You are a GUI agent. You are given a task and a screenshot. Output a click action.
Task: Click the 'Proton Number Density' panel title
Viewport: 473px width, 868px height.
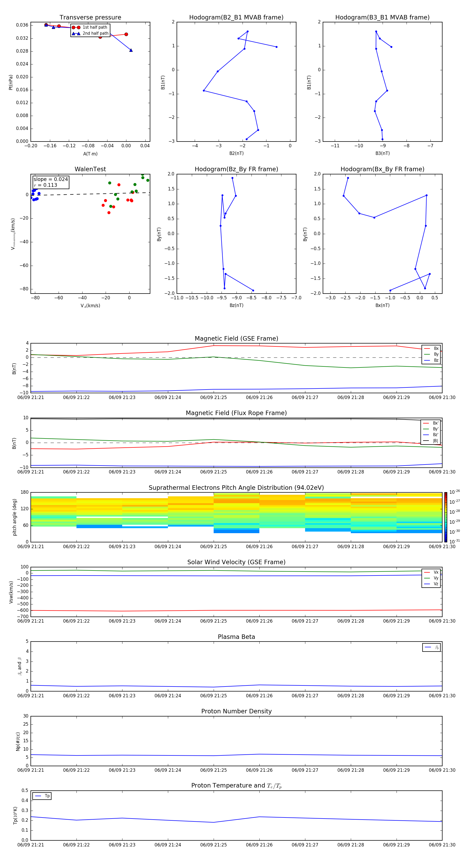coord(236,711)
